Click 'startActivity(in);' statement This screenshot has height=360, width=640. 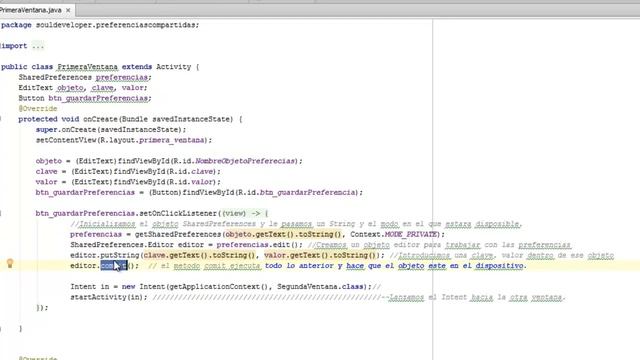[x=109, y=297]
